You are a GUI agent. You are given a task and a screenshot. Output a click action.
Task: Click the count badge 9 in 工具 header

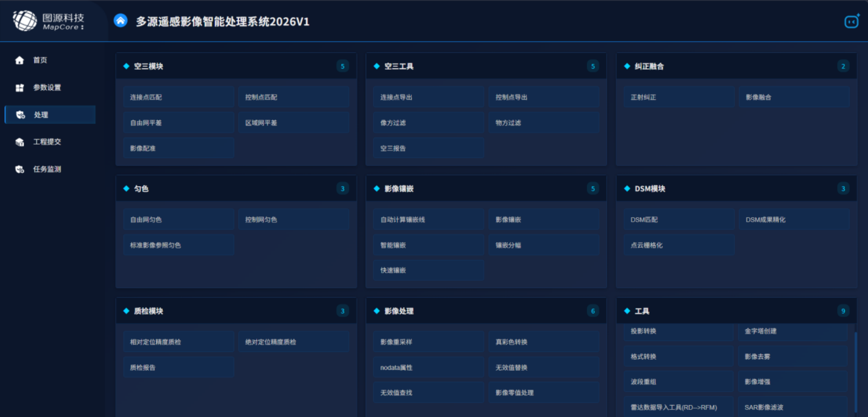click(843, 311)
